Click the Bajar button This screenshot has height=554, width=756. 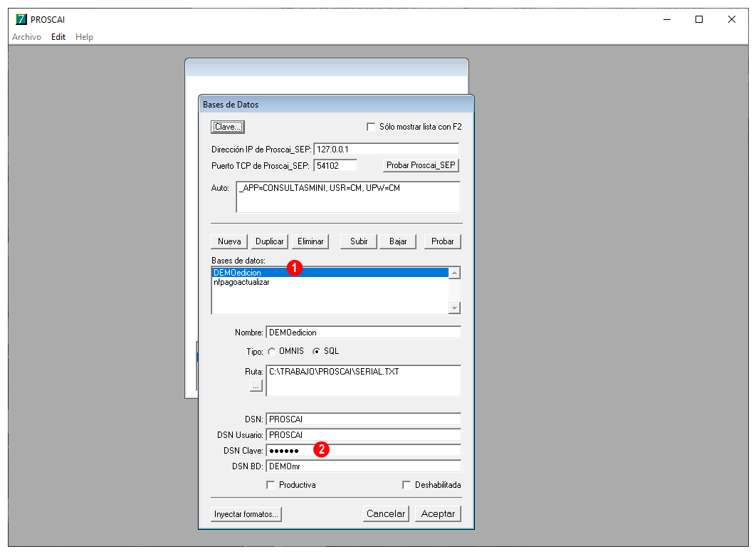(x=398, y=241)
